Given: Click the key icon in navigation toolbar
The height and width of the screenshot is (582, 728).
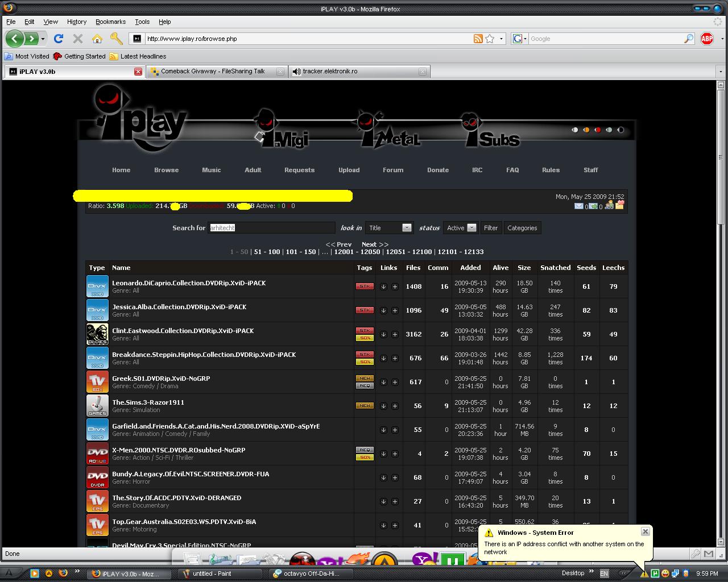Looking at the screenshot, I should point(117,39).
